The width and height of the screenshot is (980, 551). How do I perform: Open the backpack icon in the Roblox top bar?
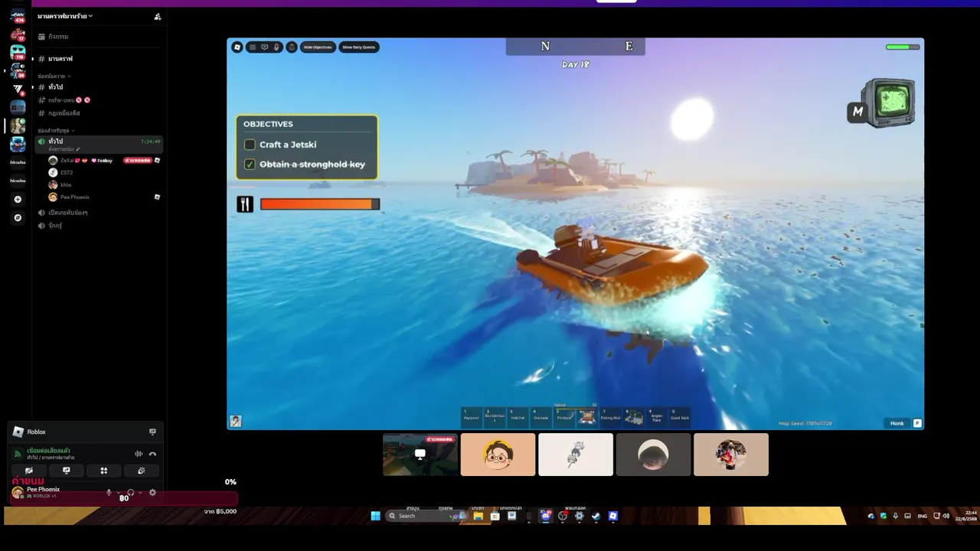click(292, 47)
